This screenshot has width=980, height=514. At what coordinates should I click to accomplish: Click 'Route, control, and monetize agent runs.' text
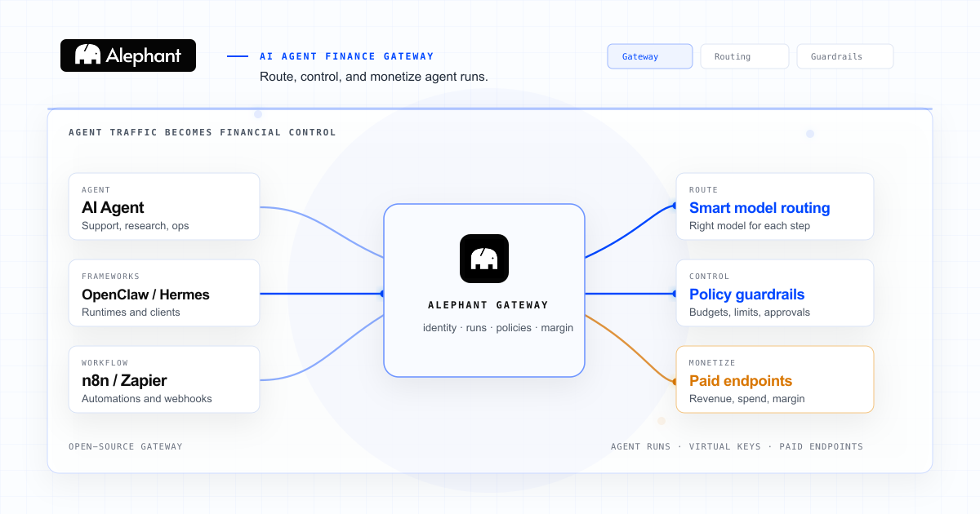374,77
